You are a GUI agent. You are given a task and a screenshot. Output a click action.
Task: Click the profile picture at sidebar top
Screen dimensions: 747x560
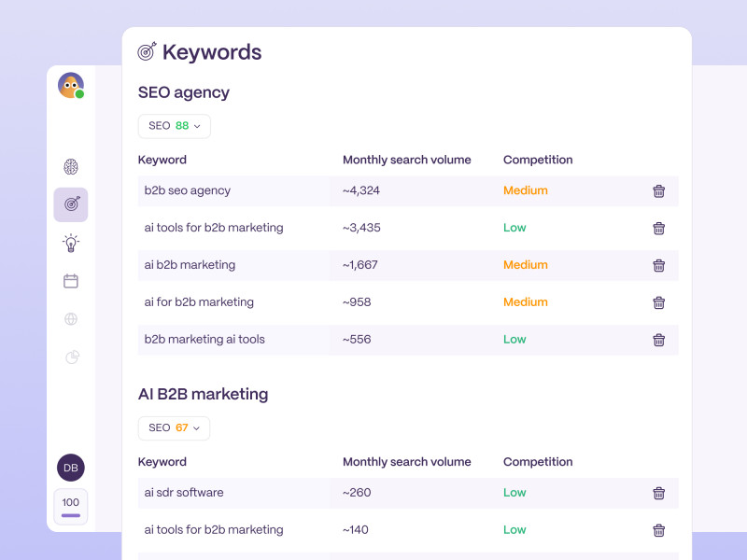71,85
